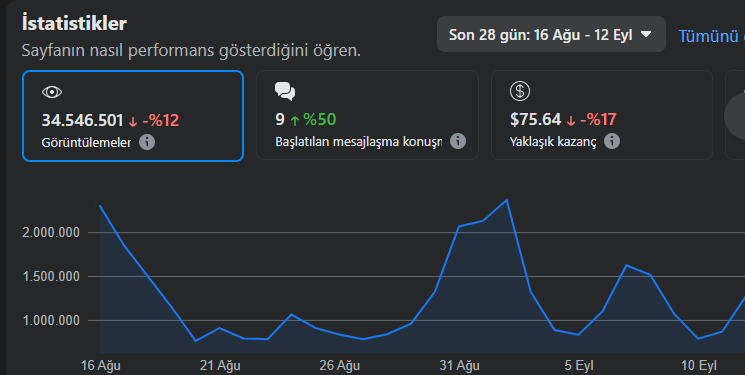Click the 5 Eyl date label
The image size is (745, 375).
point(579,365)
